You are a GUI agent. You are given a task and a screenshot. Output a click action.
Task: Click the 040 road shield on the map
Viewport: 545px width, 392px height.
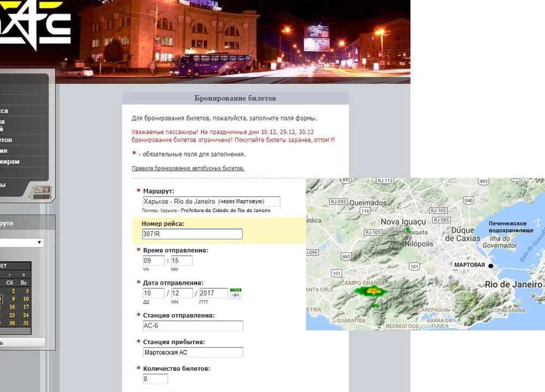click(469, 200)
